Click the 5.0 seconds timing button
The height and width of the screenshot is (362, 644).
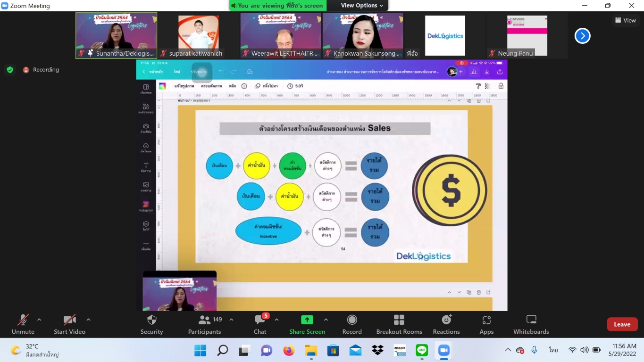295,86
